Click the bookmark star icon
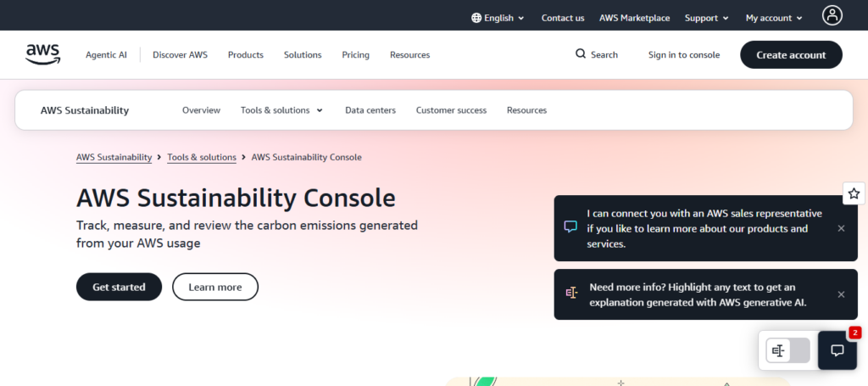This screenshot has height=386, width=868. tap(854, 193)
